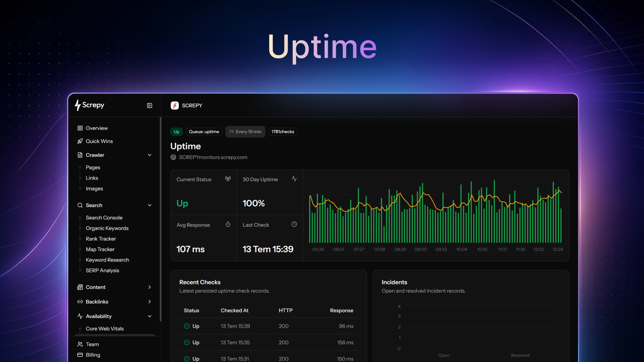Click the 09:00 label on chart axis
This screenshot has width=644, height=362.
421,249
